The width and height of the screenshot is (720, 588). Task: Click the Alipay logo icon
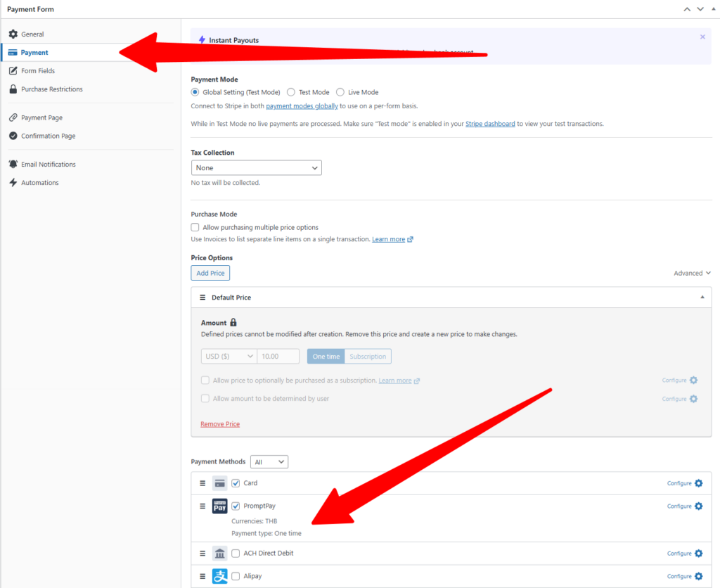click(219, 576)
